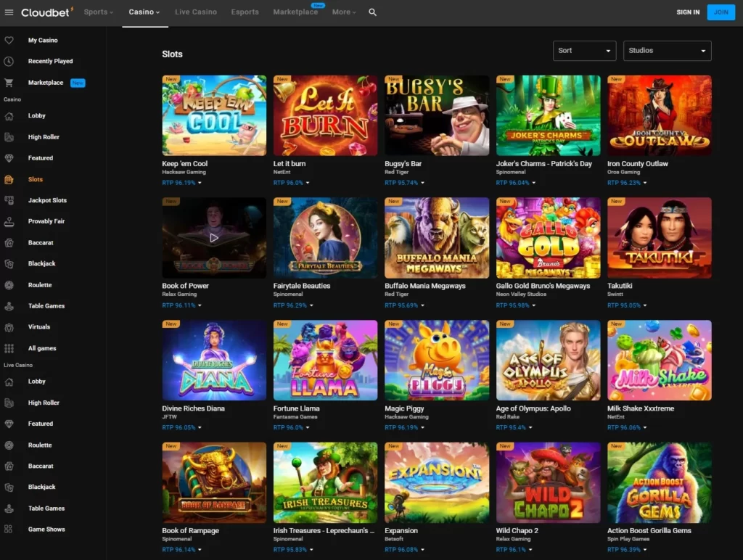
Task: Open the Divine Riches Diana thumbnail
Action: pos(214,360)
